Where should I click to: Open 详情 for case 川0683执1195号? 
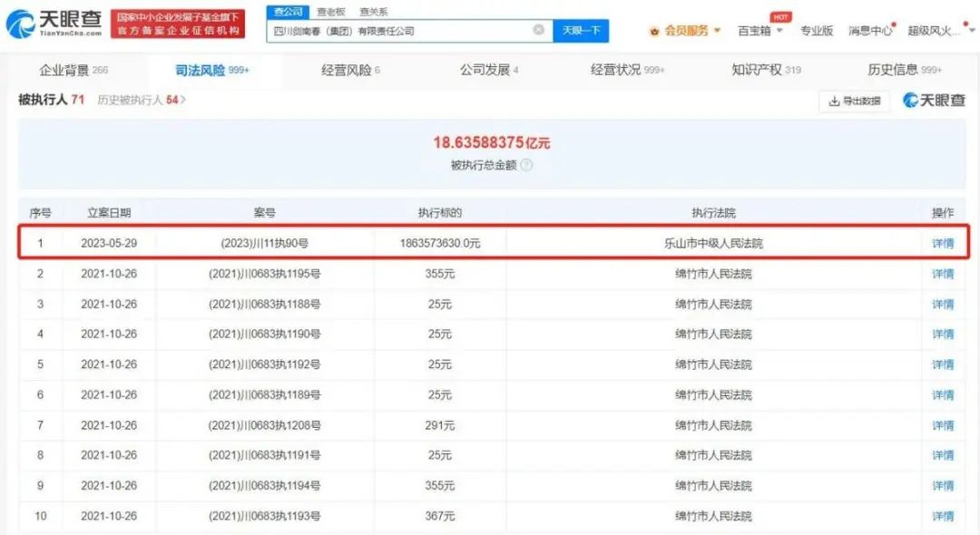943,274
